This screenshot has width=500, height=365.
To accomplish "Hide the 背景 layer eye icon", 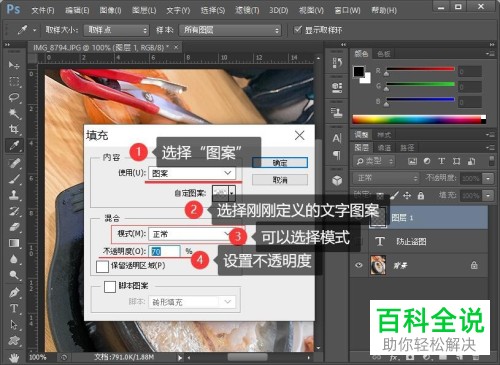I will click(x=359, y=265).
